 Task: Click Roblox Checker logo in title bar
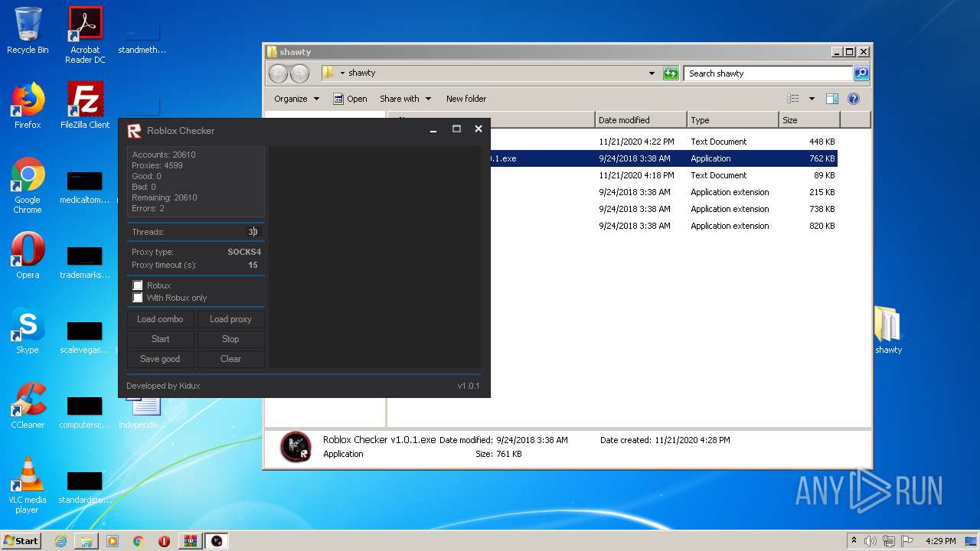134,131
